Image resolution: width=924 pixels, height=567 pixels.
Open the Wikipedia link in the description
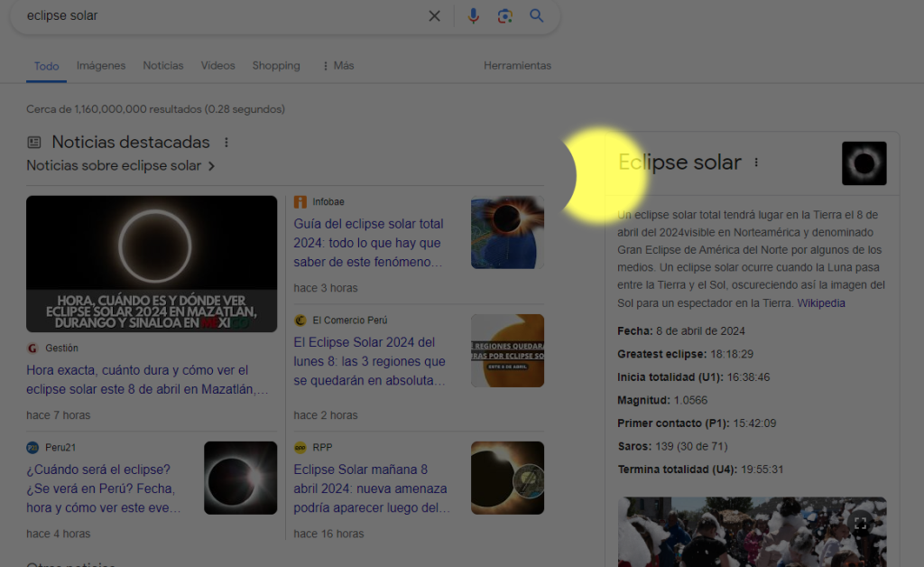tap(821, 303)
